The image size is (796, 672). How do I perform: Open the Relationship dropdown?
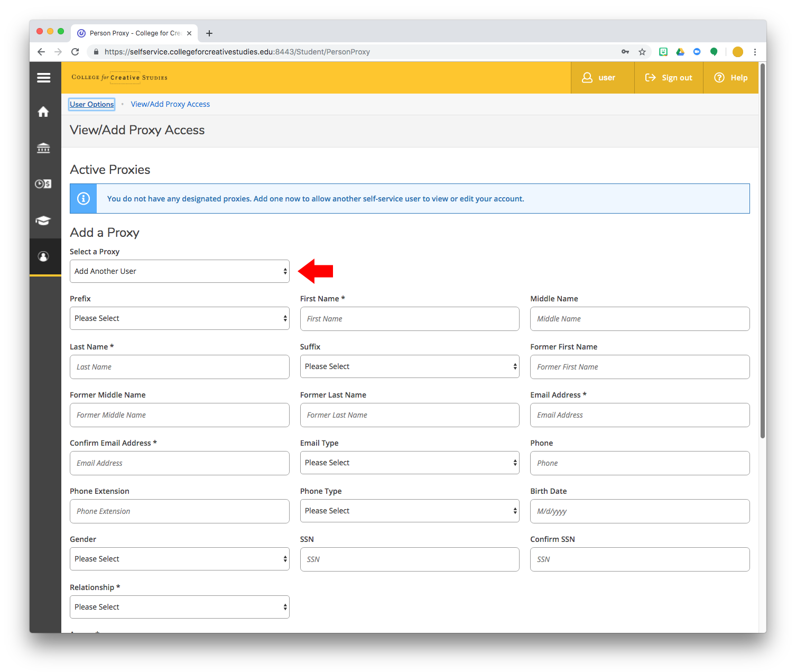[x=179, y=606]
